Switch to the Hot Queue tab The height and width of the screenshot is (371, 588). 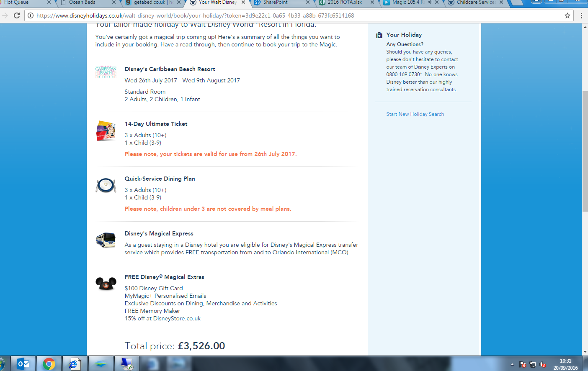pos(25,3)
